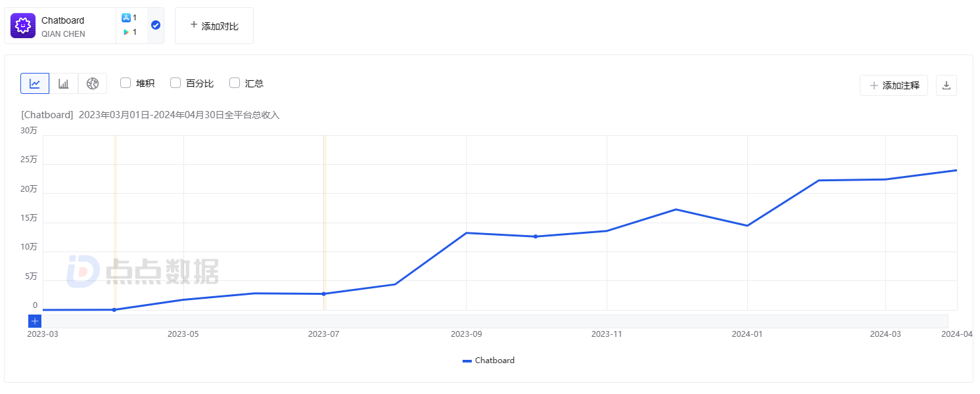Check the 汇总 option
Image resolution: width=980 pixels, height=394 pixels.
pos(235,83)
